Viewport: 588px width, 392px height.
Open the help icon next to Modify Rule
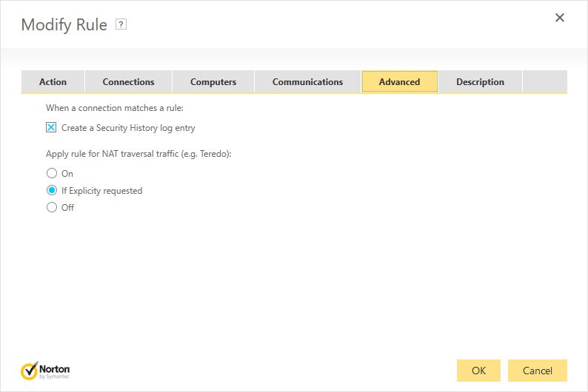[121, 24]
